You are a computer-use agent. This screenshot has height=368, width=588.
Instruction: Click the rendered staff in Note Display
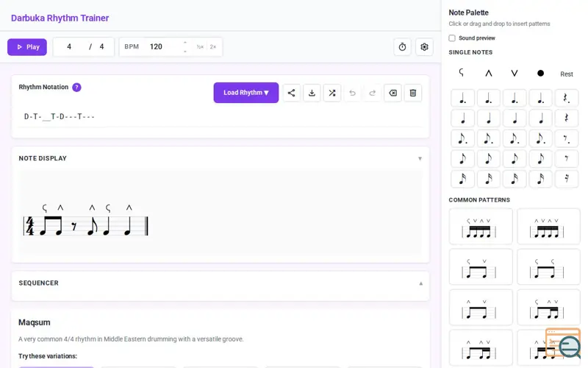[x=86, y=226]
